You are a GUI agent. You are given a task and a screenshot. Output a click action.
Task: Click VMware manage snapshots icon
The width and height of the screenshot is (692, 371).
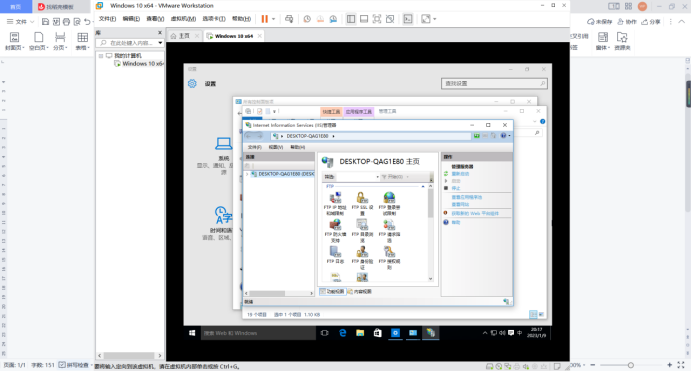pos(333,19)
